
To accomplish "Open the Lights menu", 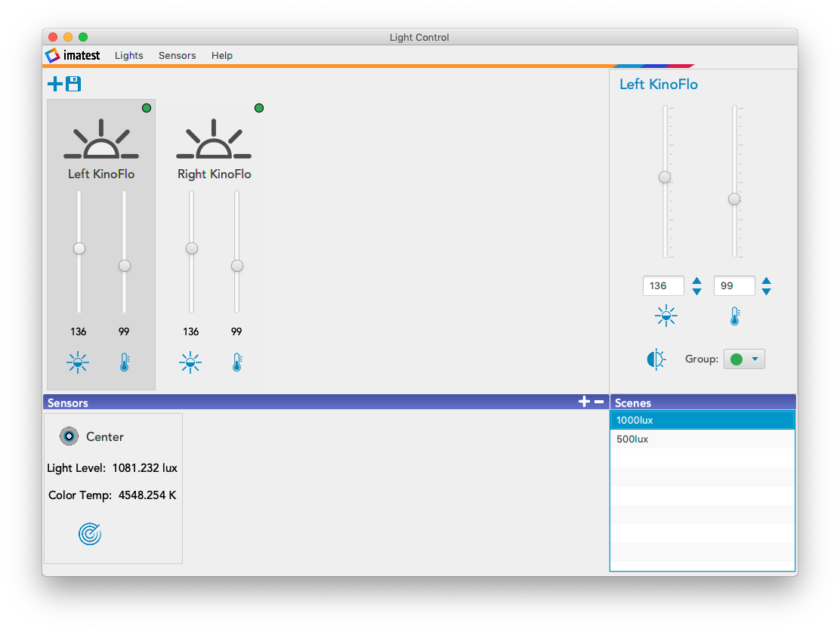I will point(128,56).
